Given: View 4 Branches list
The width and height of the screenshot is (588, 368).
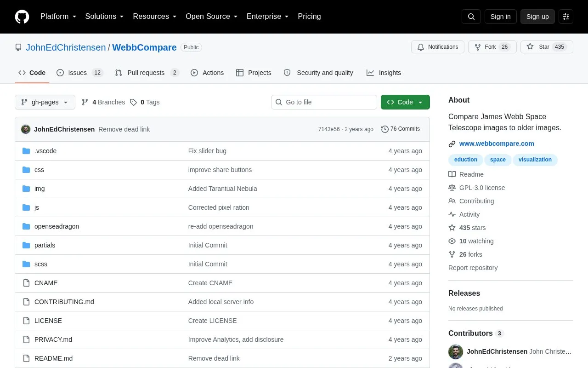Looking at the screenshot, I should point(103,102).
